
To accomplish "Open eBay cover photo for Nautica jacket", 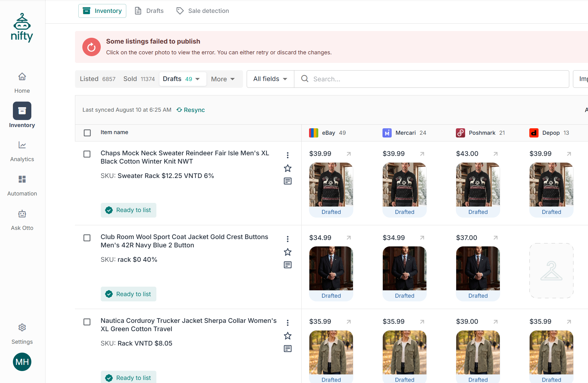I will click(331, 352).
